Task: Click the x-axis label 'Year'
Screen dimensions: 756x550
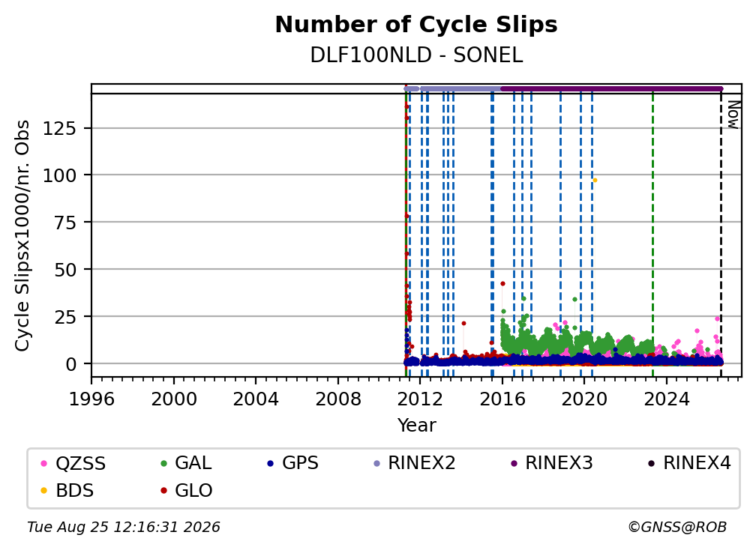Action: click(416, 426)
